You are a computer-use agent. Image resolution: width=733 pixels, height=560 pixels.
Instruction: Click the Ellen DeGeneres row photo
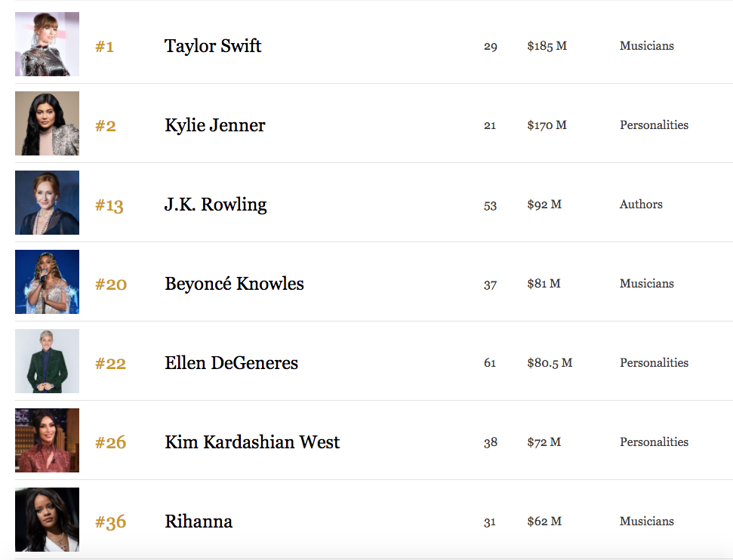tap(47, 362)
